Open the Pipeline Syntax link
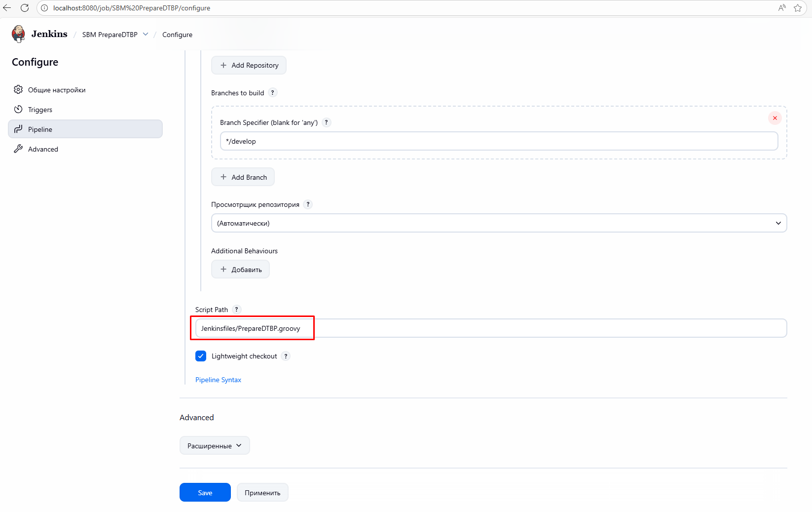The image size is (812, 512). (x=218, y=380)
